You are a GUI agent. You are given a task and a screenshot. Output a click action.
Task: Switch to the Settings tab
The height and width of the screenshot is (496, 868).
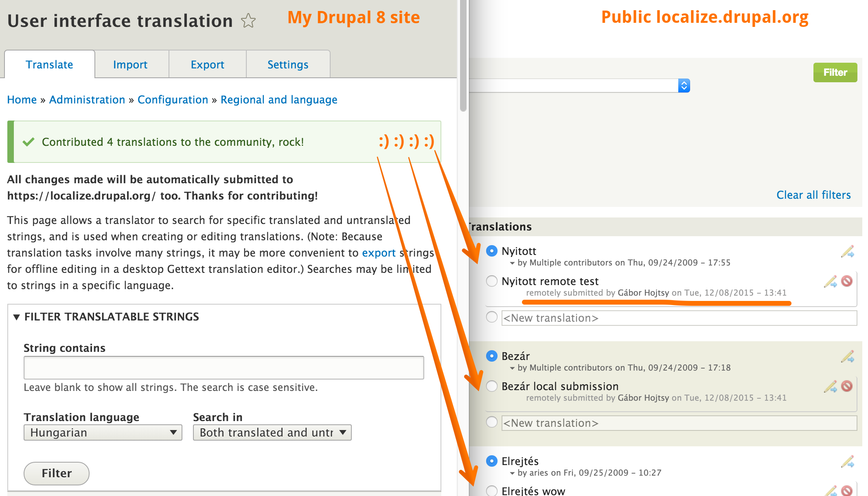[288, 64]
